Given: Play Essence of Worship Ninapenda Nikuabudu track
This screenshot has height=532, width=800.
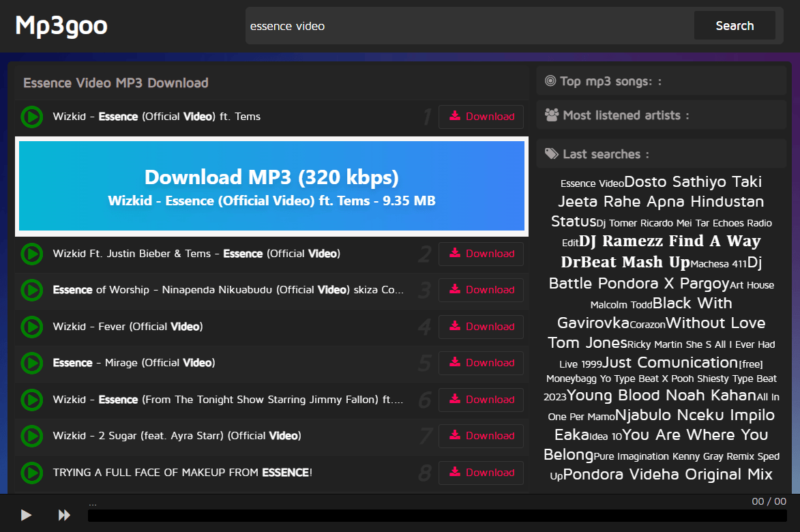Looking at the screenshot, I should tap(31, 291).
